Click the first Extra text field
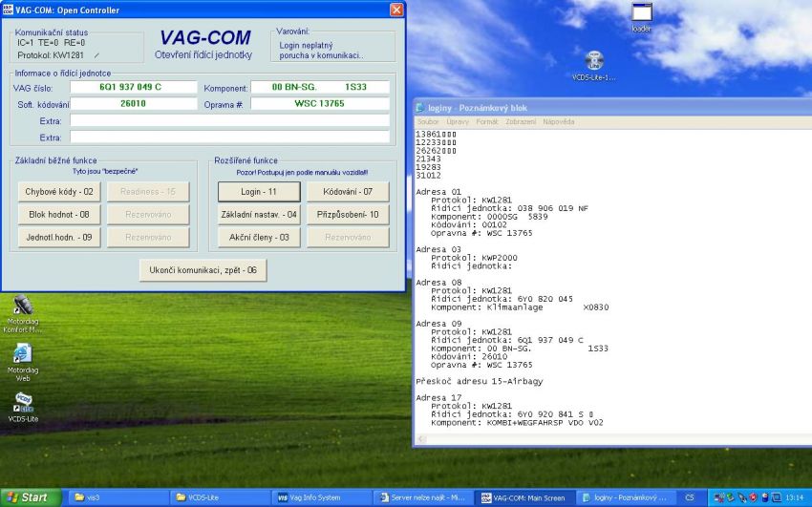 coord(229,121)
